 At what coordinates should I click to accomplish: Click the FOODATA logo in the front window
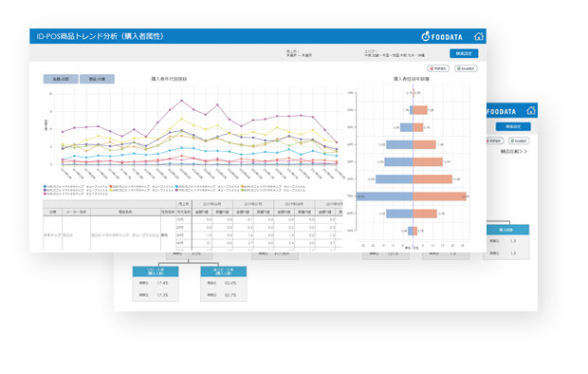click(442, 36)
